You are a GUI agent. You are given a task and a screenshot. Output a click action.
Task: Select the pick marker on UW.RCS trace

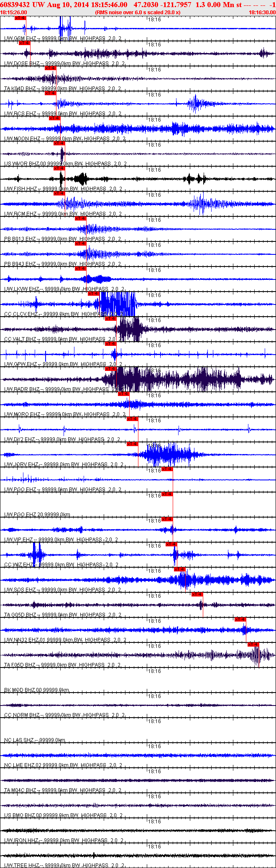[50, 93]
